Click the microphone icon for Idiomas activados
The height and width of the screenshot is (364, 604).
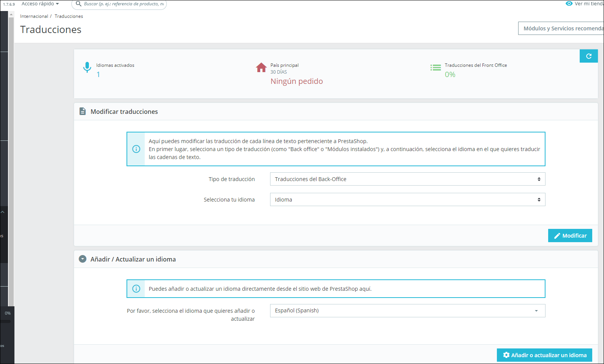(87, 67)
